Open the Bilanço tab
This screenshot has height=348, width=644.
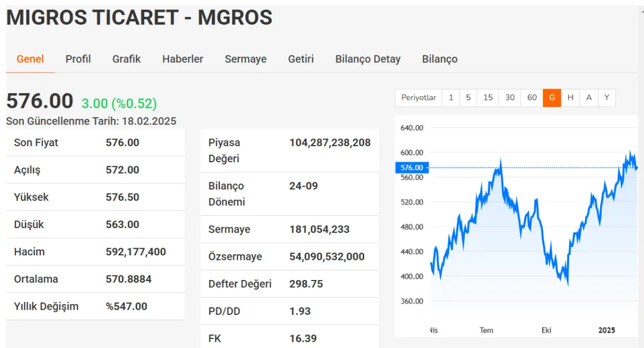[x=440, y=59]
